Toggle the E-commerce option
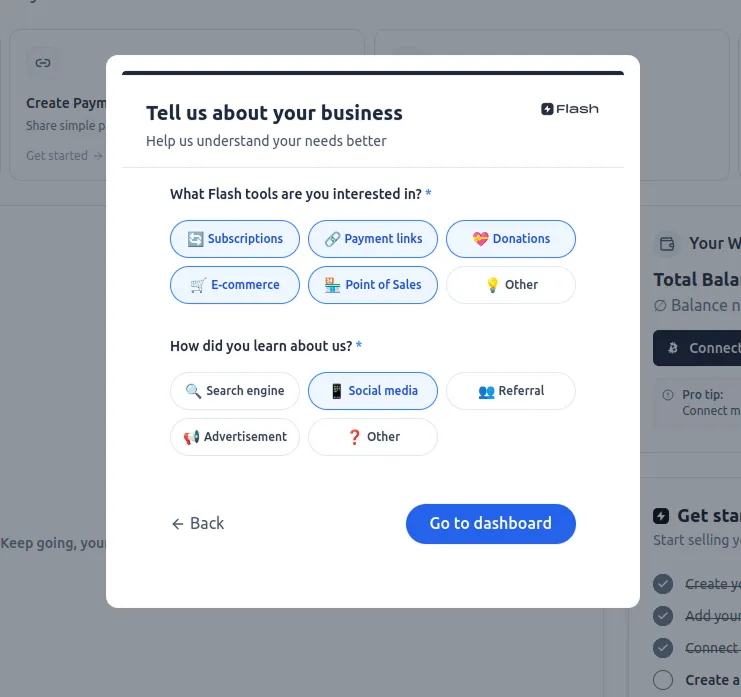 pyautogui.click(x=235, y=285)
